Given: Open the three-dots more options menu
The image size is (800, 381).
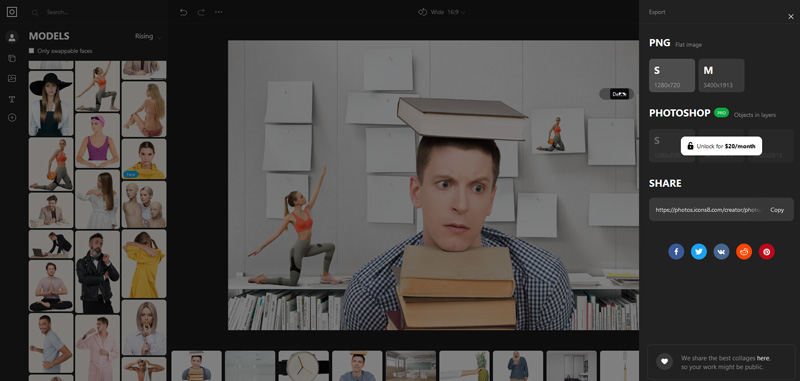Looking at the screenshot, I should [218, 12].
